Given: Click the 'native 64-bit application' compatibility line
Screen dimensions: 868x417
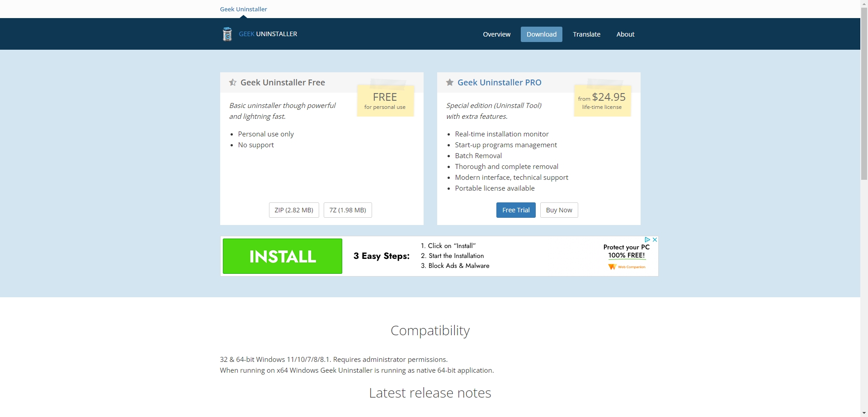Looking at the screenshot, I should coord(357,370).
